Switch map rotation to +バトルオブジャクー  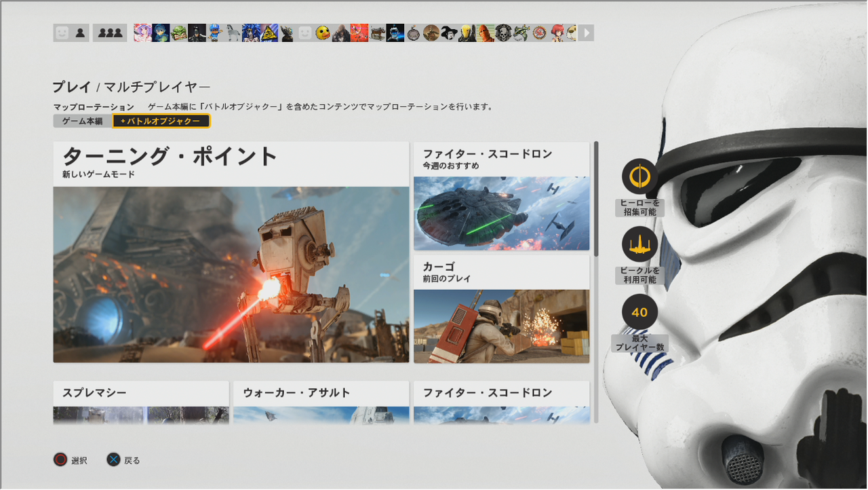[161, 121]
